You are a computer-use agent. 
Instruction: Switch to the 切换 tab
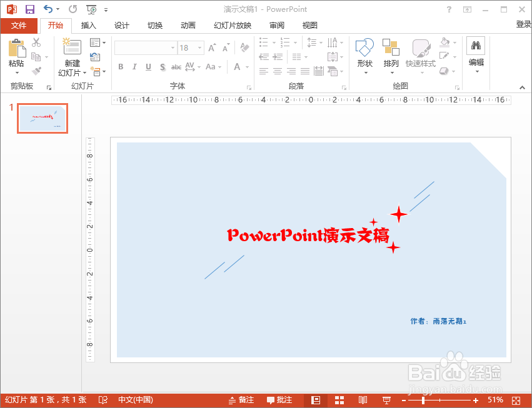point(154,26)
